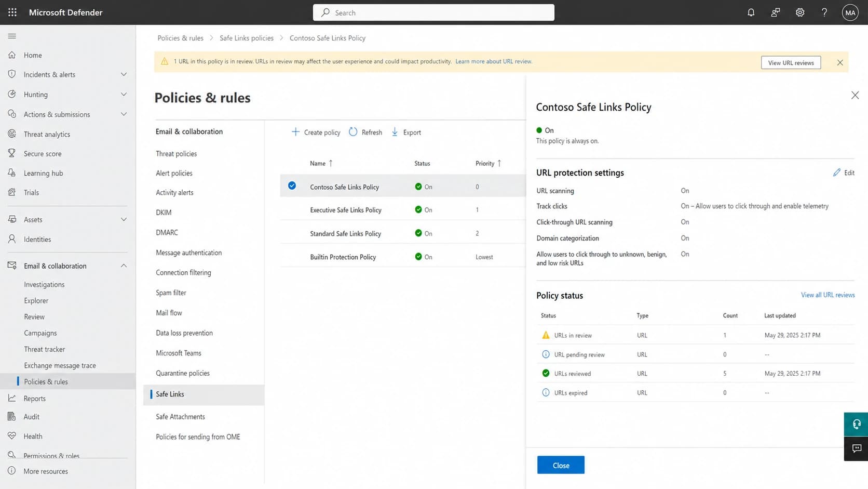Open DMARC policy item

click(167, 232)
